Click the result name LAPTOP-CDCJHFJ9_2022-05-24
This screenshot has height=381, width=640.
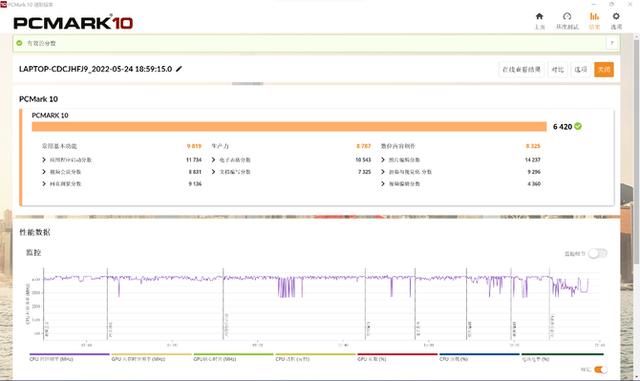96,69
